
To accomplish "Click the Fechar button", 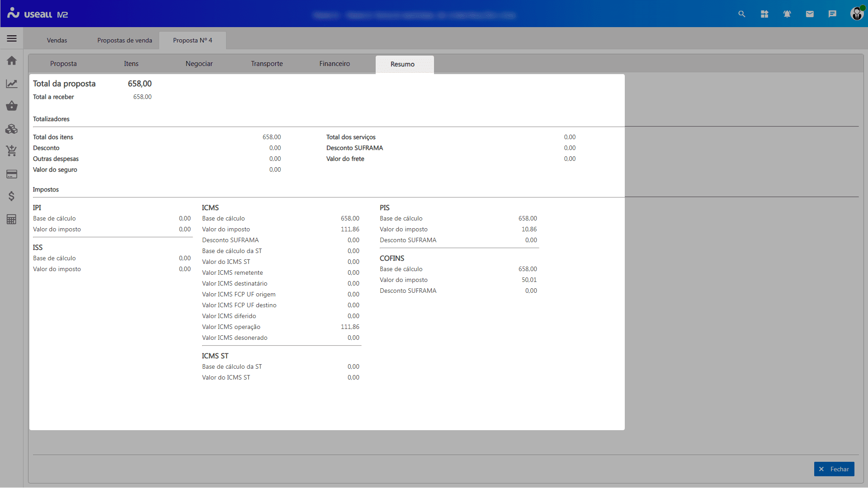I will [834, 469].
